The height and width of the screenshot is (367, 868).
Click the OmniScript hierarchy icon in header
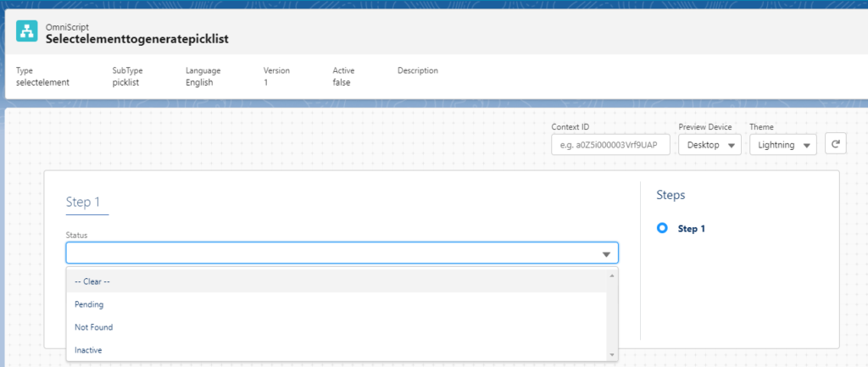(x=26, y=31)
